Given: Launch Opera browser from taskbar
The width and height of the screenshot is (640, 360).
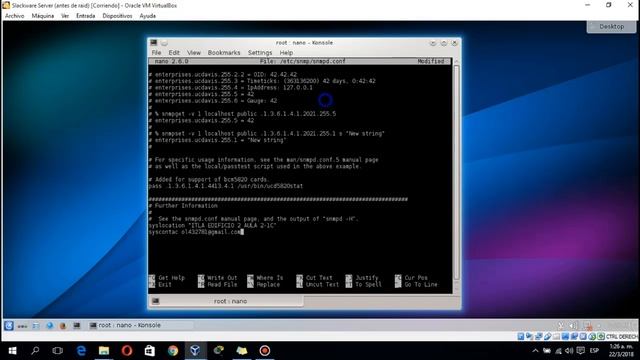Looking at the screenshot, I should pyautogui.click(x=127, y=351).
